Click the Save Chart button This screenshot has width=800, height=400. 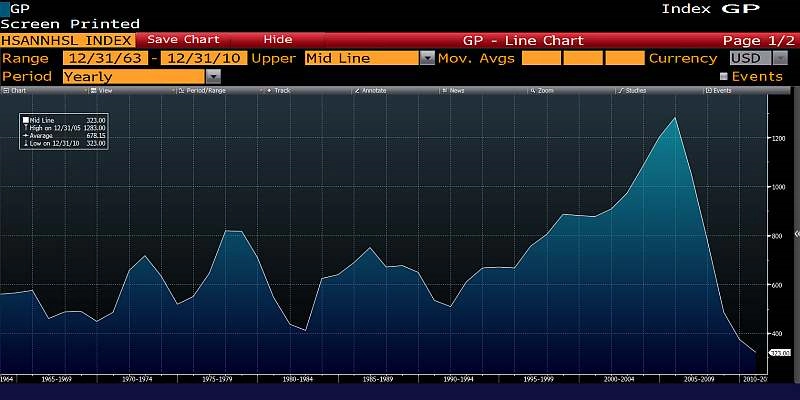pyautogui.click(x=183, y=40)
